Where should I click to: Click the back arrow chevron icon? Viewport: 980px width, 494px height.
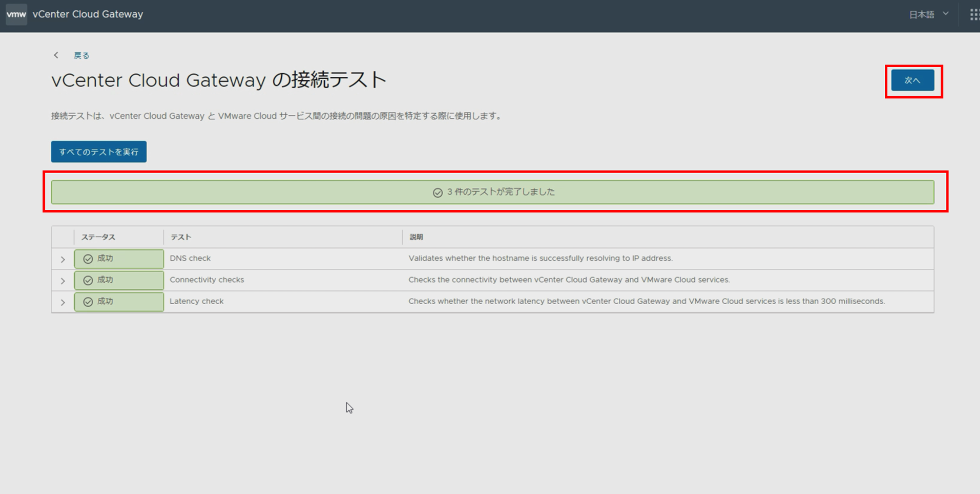[56, 55]
